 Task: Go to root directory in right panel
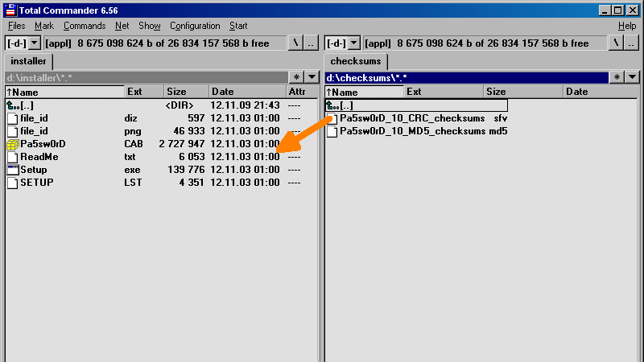(616, 43)
